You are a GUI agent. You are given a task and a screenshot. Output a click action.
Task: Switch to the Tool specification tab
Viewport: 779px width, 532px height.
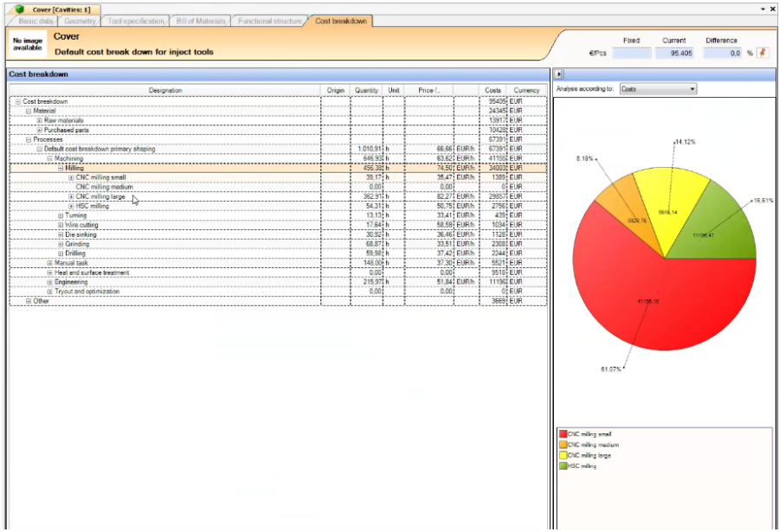pos(135,20)
